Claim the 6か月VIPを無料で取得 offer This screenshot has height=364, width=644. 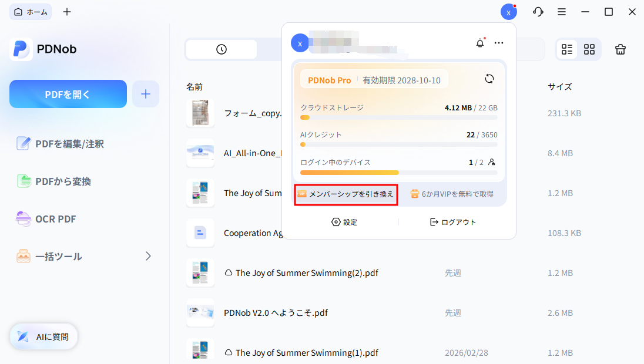[452, 193]
